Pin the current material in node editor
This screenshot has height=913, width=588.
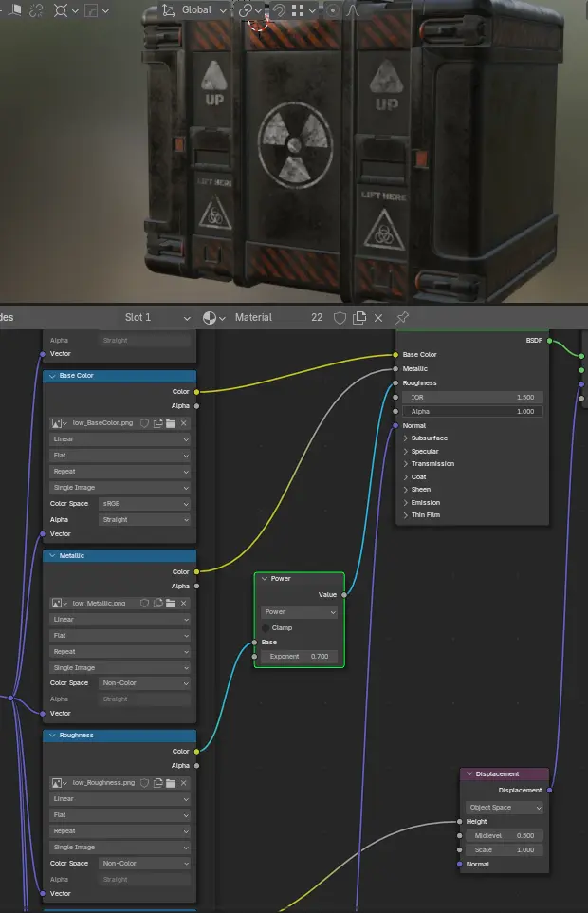click(x=402, y=317)
